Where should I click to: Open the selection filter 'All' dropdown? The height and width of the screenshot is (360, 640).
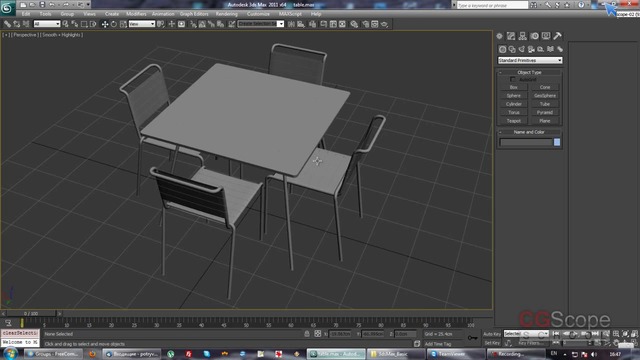[x=47, y=24]
